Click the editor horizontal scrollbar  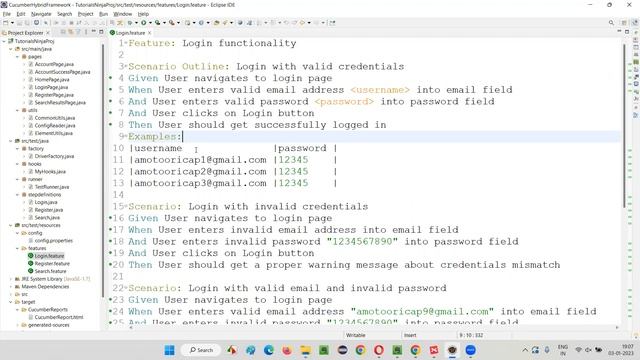point(373,327)
